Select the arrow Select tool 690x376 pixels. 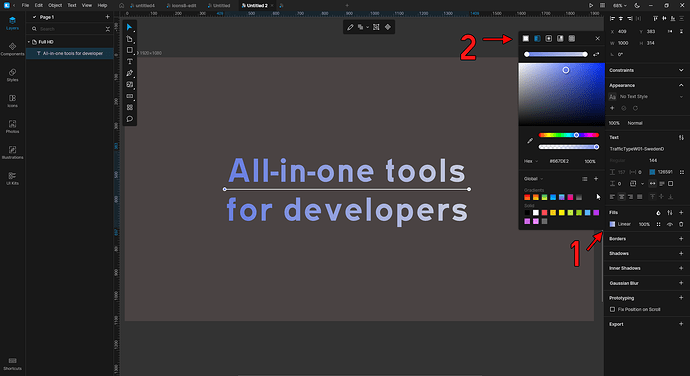[x=129, y=27]
